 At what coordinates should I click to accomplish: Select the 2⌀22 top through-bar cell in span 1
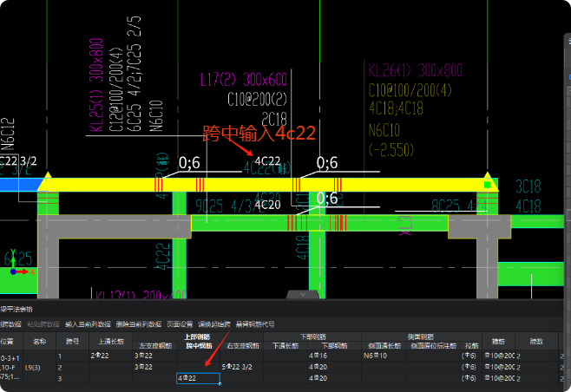pos(111,356)
